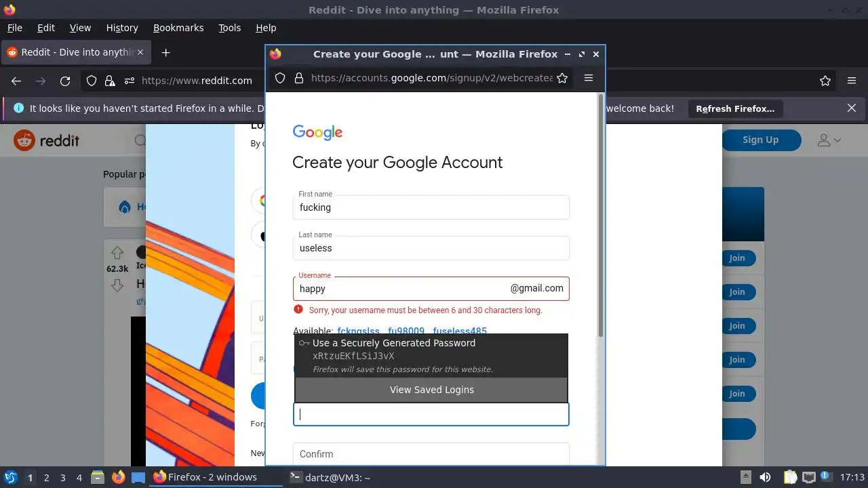Click the focused password input field
The height and width of the screenshot is (488, 868).
(x=431, y=414)
